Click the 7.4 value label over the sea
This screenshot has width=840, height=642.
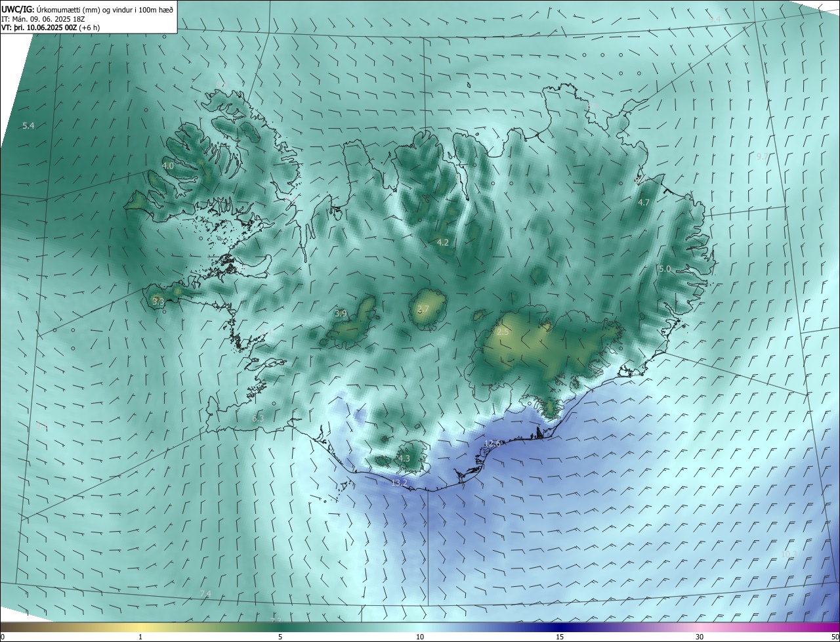[x=205, y=594]
